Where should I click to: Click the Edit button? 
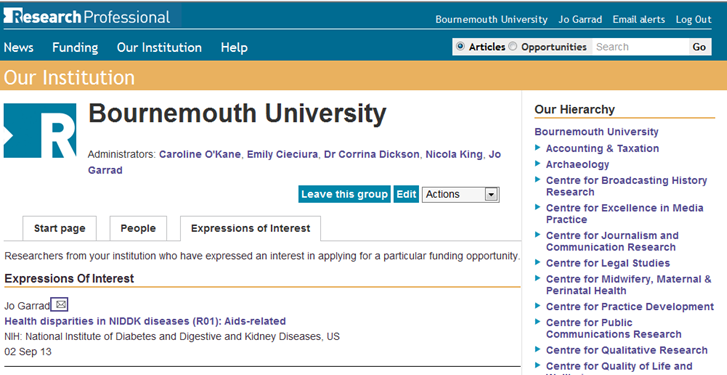(x=406, y=194)
